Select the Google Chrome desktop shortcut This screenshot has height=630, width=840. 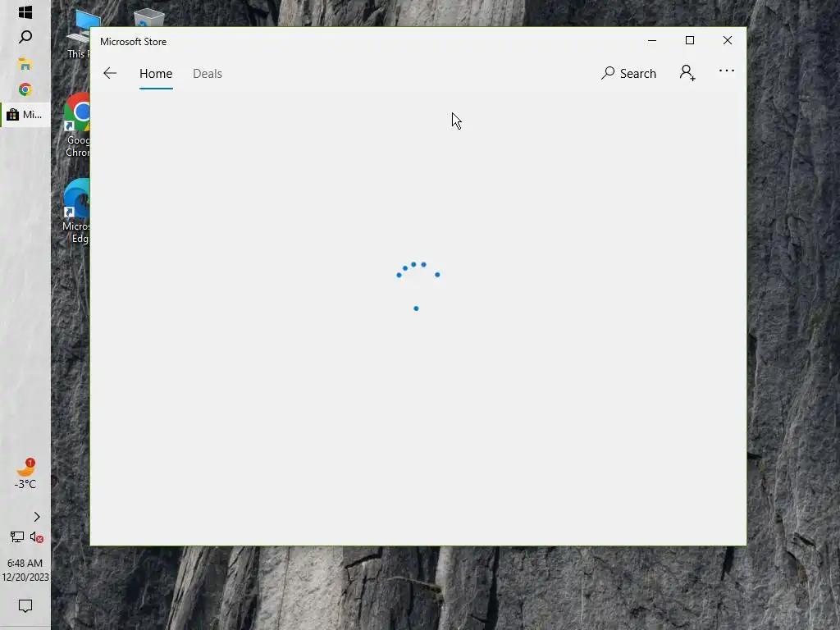coord(76,126)
